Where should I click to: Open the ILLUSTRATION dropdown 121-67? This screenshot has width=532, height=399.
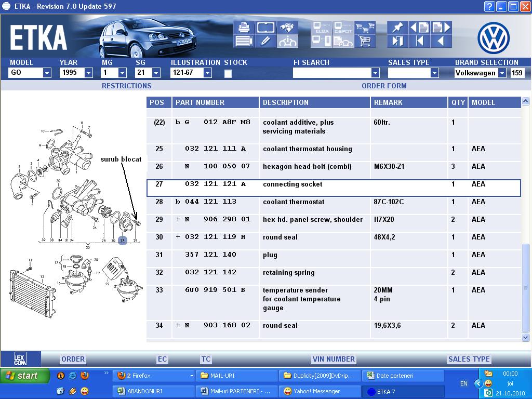[207, 73]
